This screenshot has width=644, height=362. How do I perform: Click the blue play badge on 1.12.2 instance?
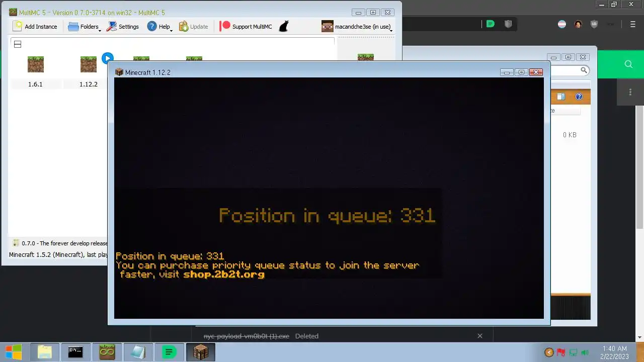tap(107, 58)
